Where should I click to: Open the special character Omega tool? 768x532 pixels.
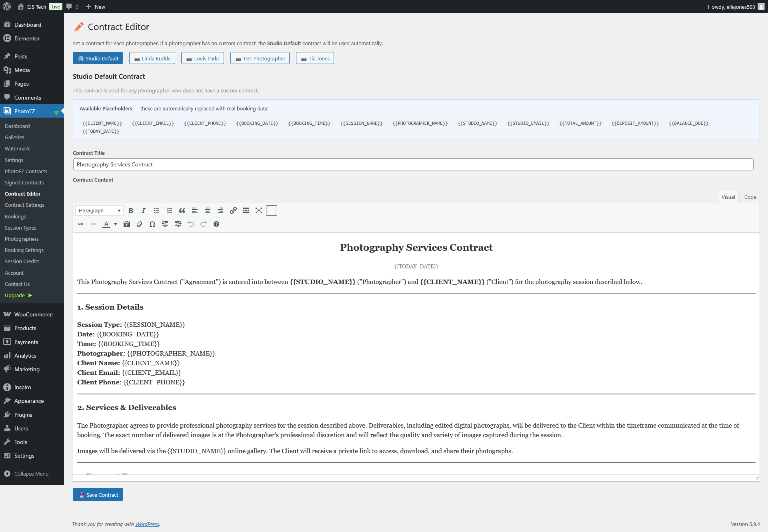[152, 224]
